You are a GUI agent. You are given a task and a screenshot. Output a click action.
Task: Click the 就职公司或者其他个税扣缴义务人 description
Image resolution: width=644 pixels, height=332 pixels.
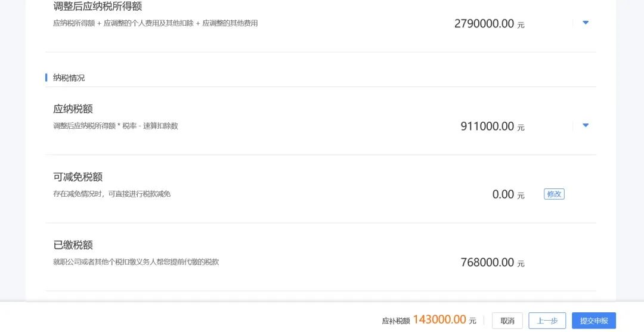point(105,262)
